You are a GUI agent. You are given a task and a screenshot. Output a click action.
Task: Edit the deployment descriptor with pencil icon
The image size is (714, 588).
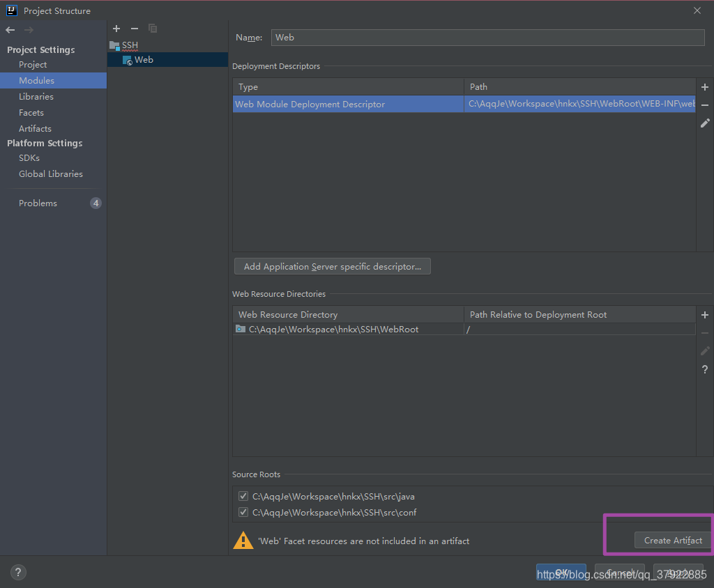[x=705, y=123]
